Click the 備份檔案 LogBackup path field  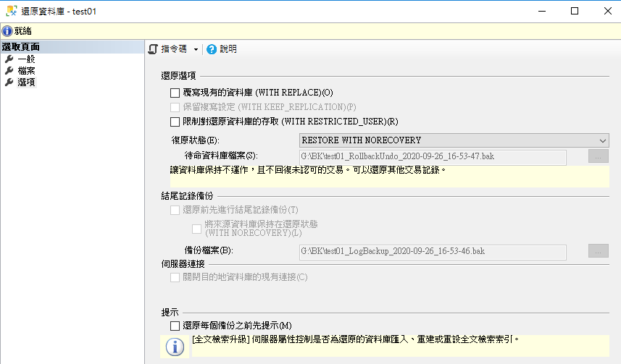[x=433, y=252]
